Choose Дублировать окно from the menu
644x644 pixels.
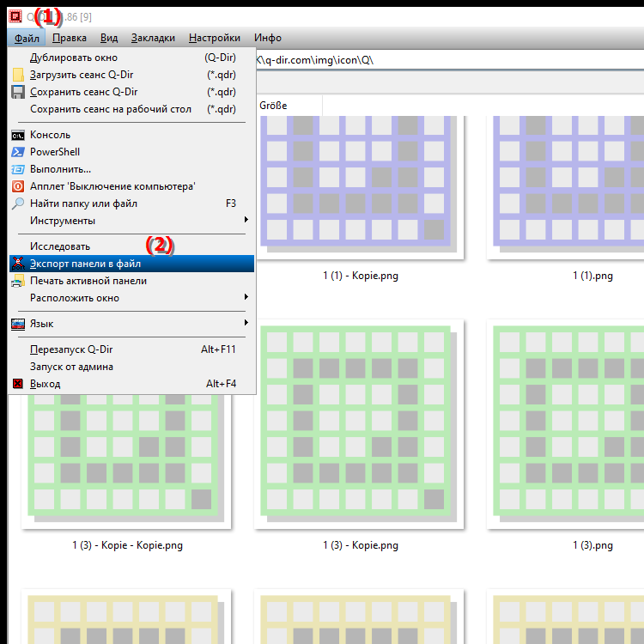[x=131, y=58]
